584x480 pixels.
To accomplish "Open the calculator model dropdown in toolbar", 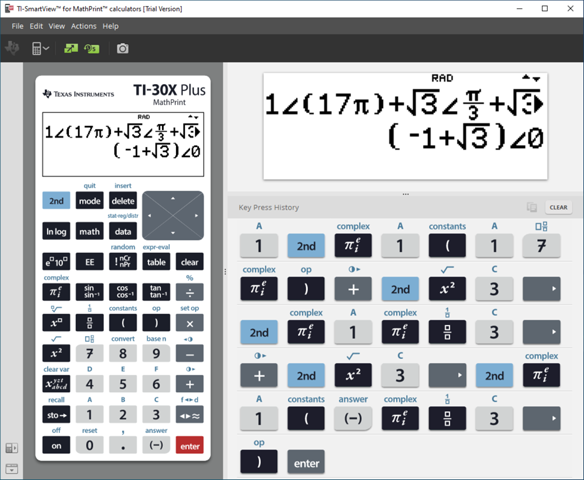I will pyautogui.click(x=40, y=48).
